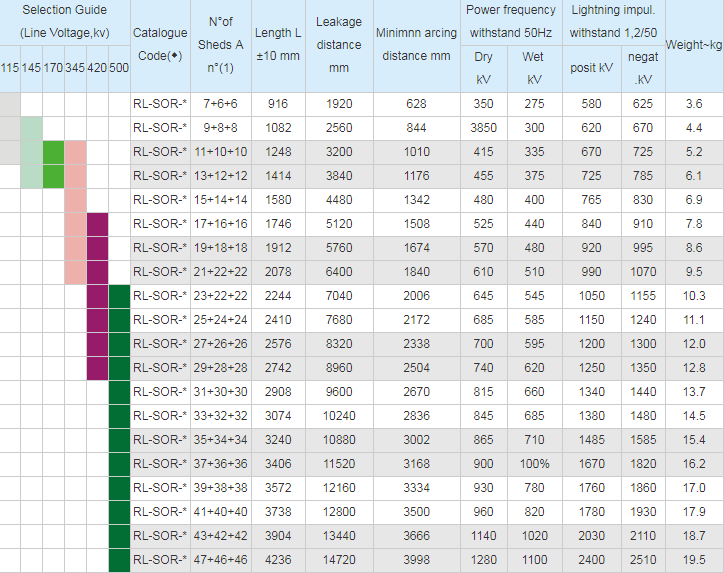Screen dimensions: 724x573
Task: Click the Power frequency withstand 50Hz header
Action: tap(510, 22)
